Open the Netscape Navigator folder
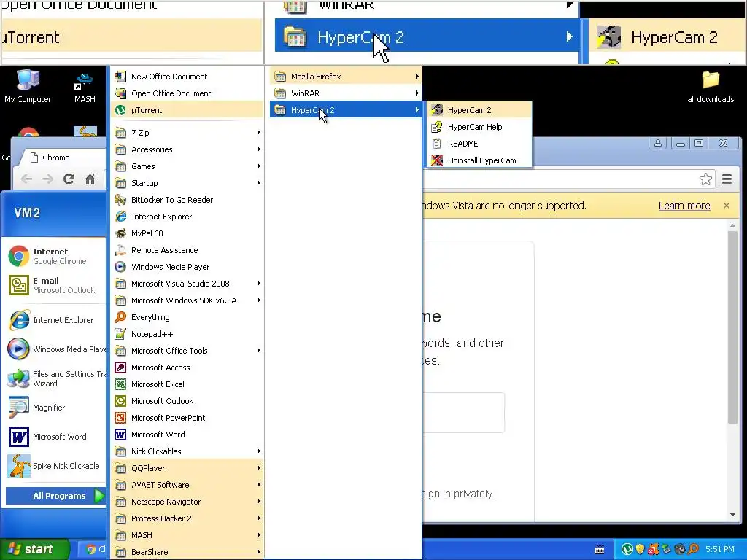Image resolution: width=747 pixels, height=560 pixels. (187, 502)
